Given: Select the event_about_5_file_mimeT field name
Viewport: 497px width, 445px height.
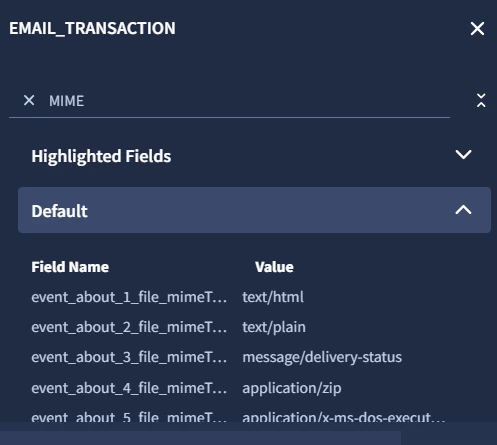Looking at the screenshot, I should [x=129, y=417].
